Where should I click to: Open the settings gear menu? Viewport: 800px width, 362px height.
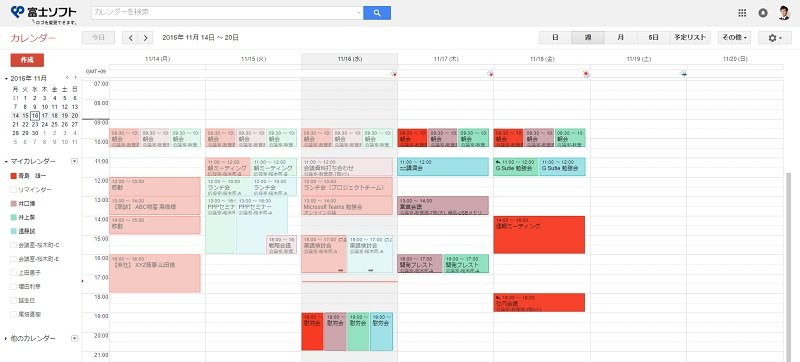[774, 38]
